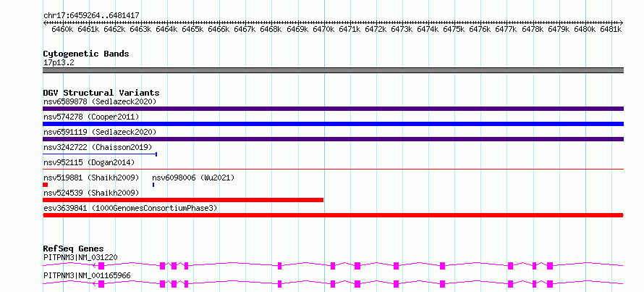Click the nsv6589878 (Sedlazeck2020) label
Screen dimensions: 644x292
100,101
